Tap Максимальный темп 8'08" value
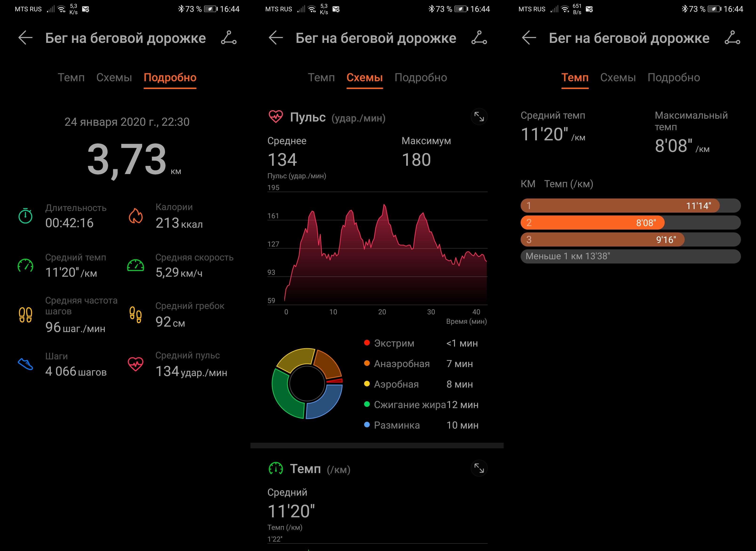Screen dimensions: 756x551 pyautogui.click(x=682, y=146)
